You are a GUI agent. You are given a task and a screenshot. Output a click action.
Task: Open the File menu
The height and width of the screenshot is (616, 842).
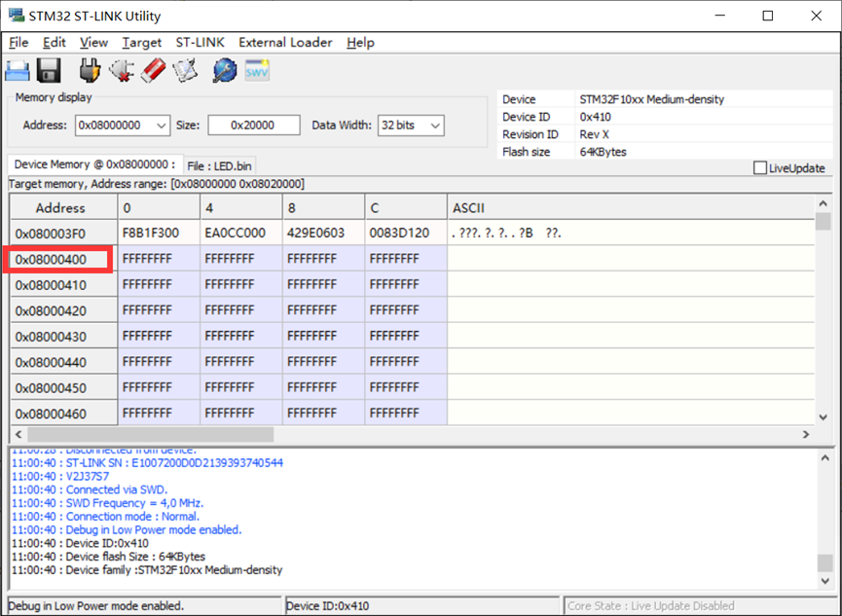[x=18, y=43]
